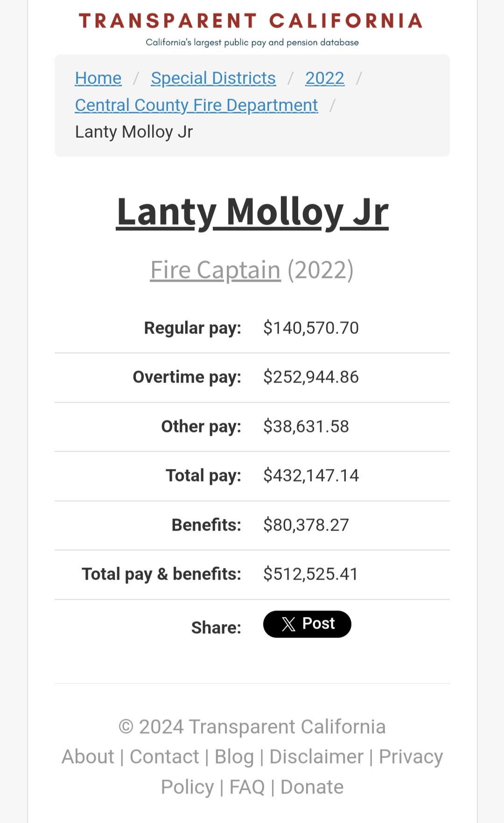Click the $512,525.41 total pay & benefits value
The image size is (504, 823).
click(x=311, y=574)
